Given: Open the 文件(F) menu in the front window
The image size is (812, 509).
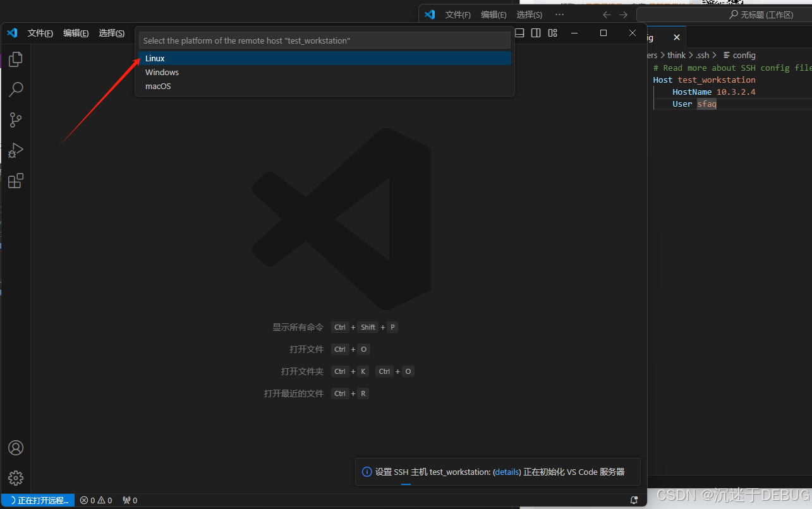Looking at the screenshot, I should 40,33.
